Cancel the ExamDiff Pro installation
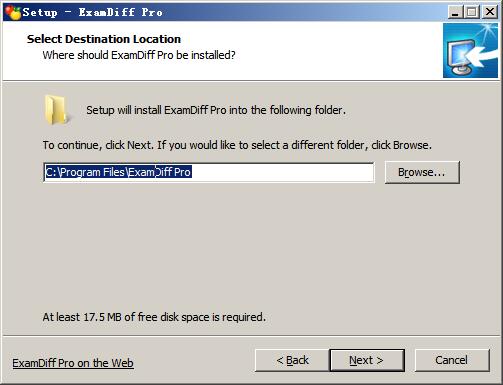The width and height of the screenshot is (503, 385). coord(452,360)
